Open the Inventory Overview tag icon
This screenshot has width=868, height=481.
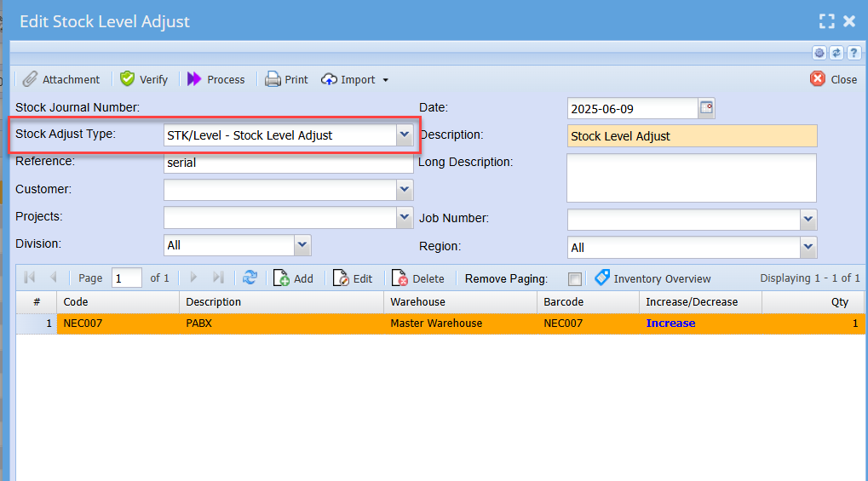[x=602, y=278]
